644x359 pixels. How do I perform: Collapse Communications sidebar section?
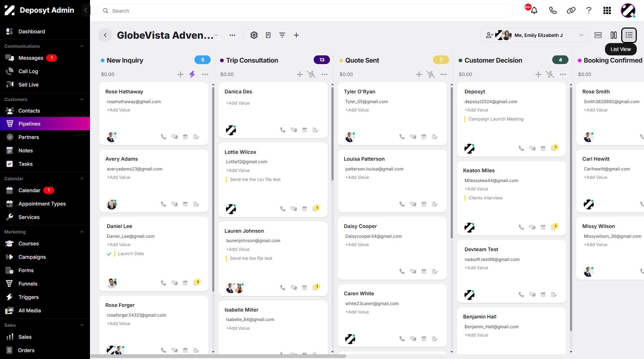[x=82, y=46]
